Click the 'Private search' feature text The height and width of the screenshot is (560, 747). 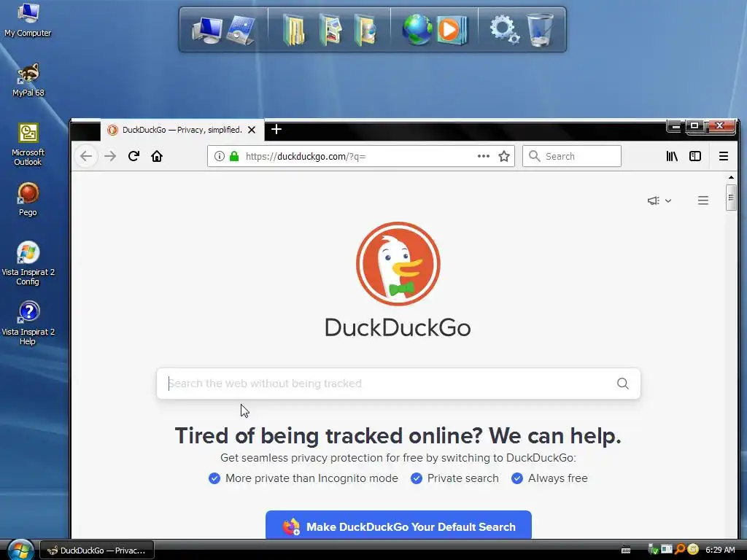[x=463, y=478]
